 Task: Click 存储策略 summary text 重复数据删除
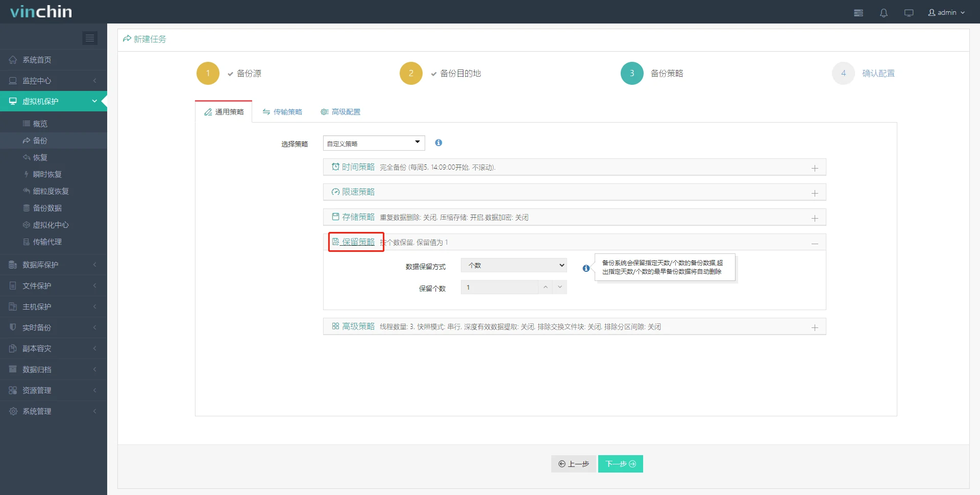(x=454, y=218)
